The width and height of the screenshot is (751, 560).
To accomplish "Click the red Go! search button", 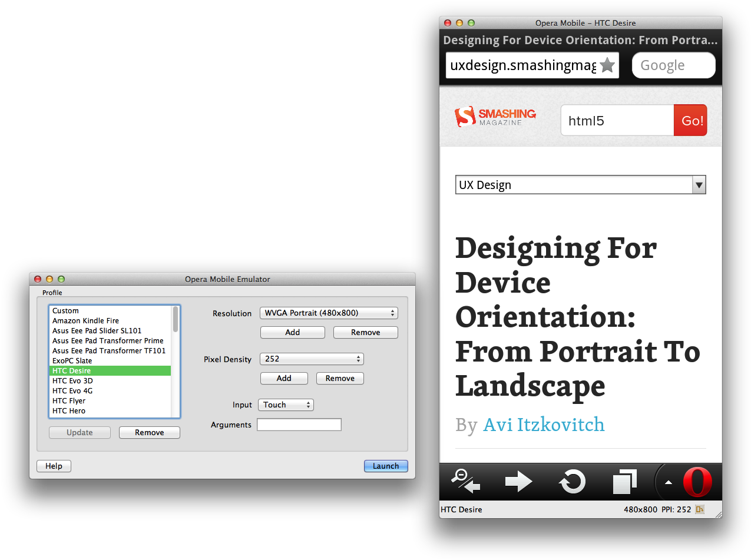I will pyautogui.click(x=690, y=121).
